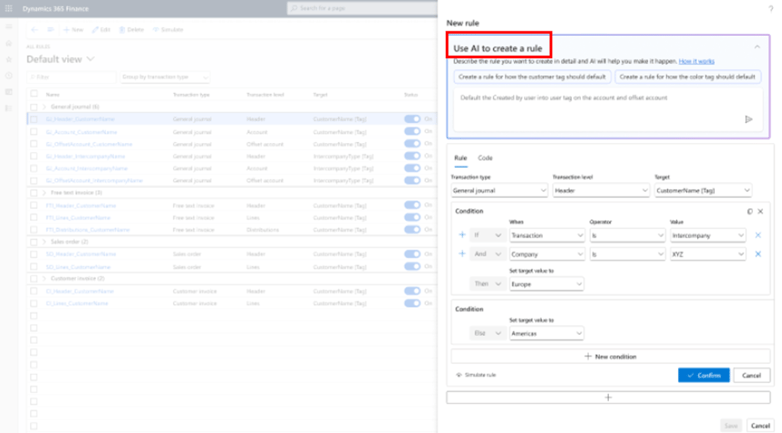Screen dimensions: 782x433
Task: Expand the Customer invoice group
Action: [x=44, y=278]
